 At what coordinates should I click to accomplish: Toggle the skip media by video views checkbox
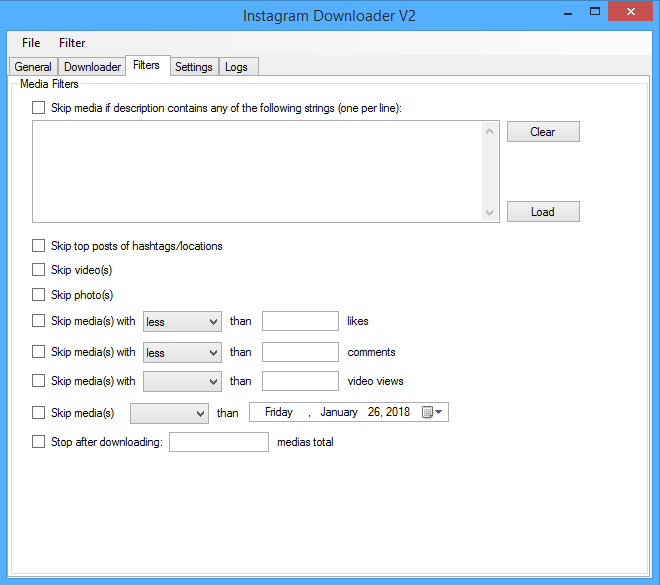point(39,380)
